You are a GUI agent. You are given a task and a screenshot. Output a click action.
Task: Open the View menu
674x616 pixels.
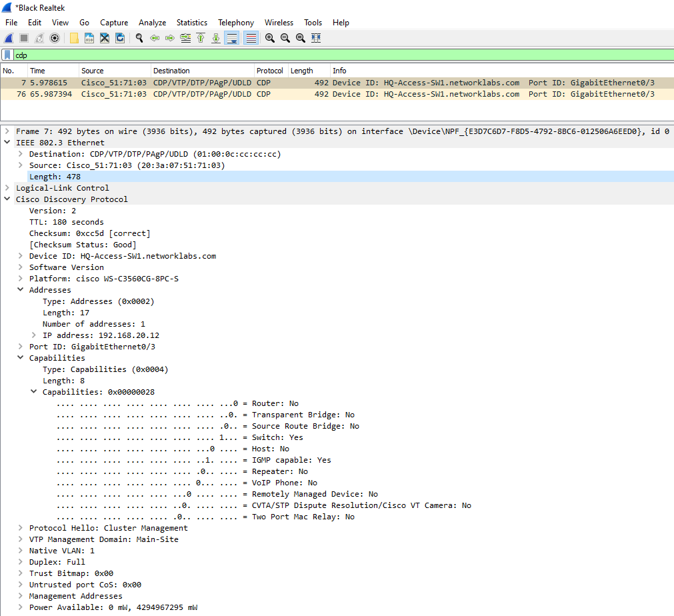60,23
